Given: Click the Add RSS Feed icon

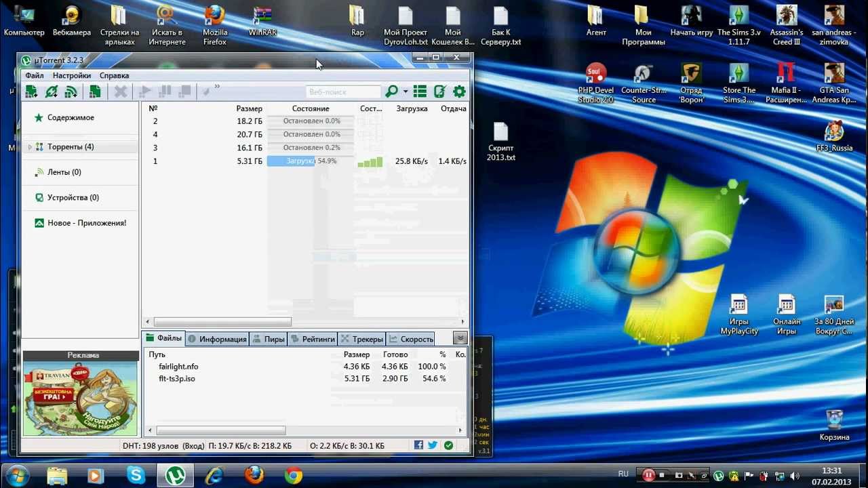Looking at the screenshot, I should (x=71, y=91).
